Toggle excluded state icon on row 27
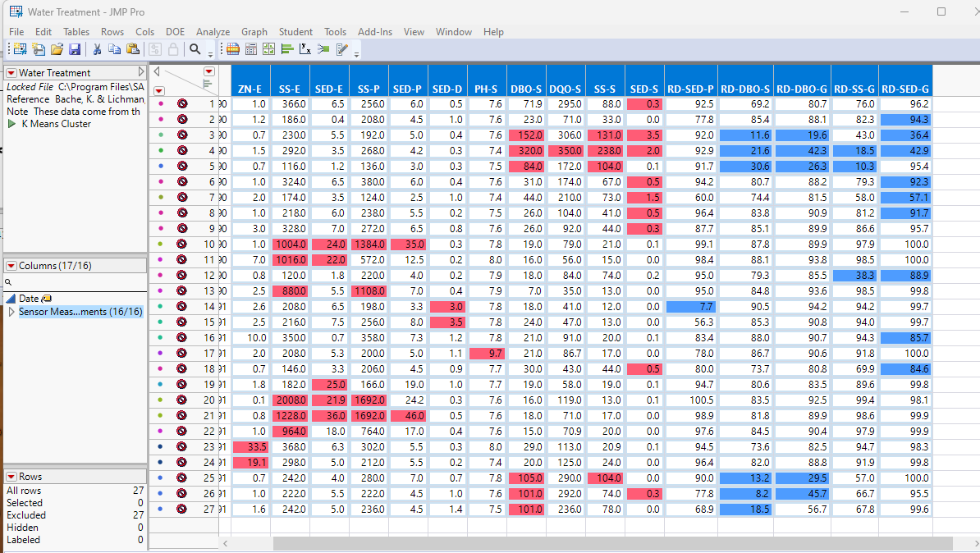 tap(182, 509)
